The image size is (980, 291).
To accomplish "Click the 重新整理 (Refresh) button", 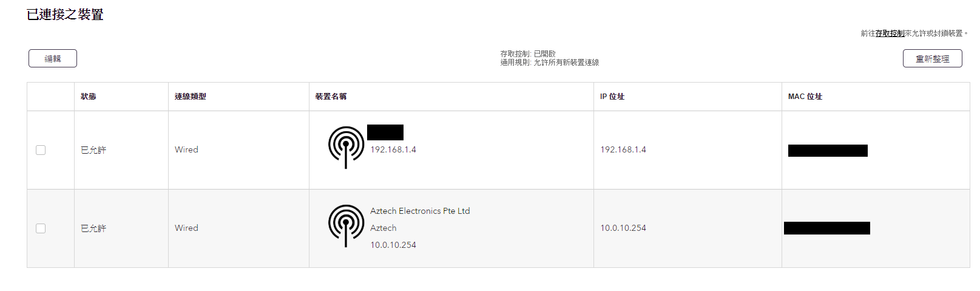I will 932,58.
